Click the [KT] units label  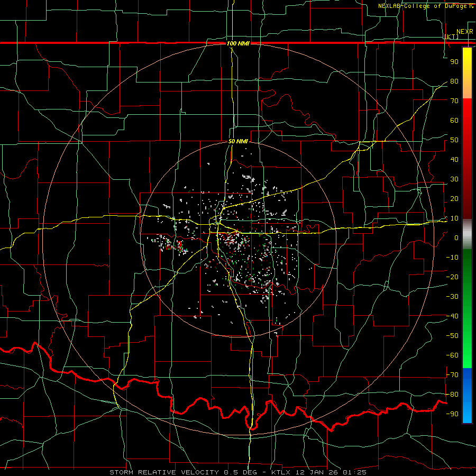pyautogui.click(x=452, y=36)
